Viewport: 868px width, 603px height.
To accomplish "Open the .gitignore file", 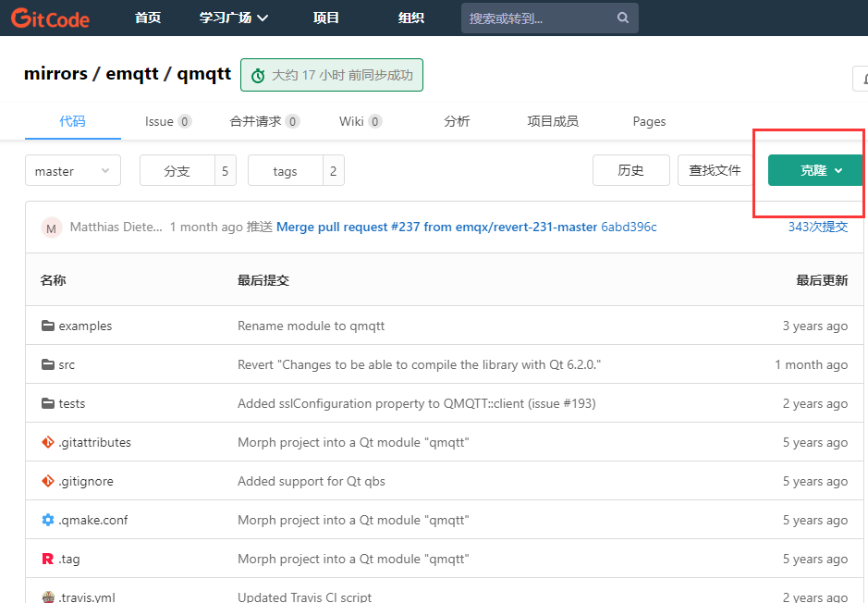I will pyautogui.click(x=86, y=481).
